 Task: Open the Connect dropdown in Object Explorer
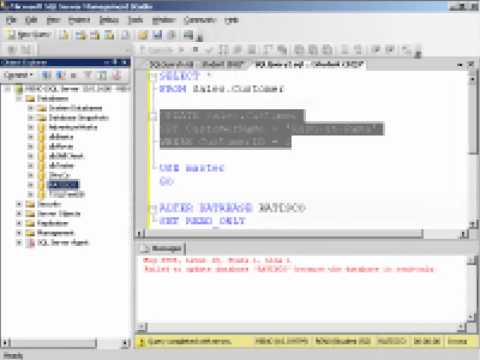click(x=18, y=76)
